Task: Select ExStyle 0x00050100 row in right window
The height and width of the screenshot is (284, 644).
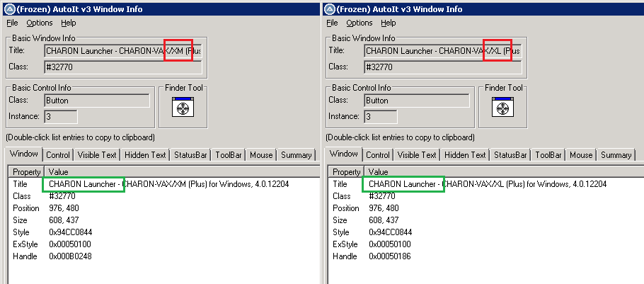Action: pyautogui.click(x=486, y=244)
